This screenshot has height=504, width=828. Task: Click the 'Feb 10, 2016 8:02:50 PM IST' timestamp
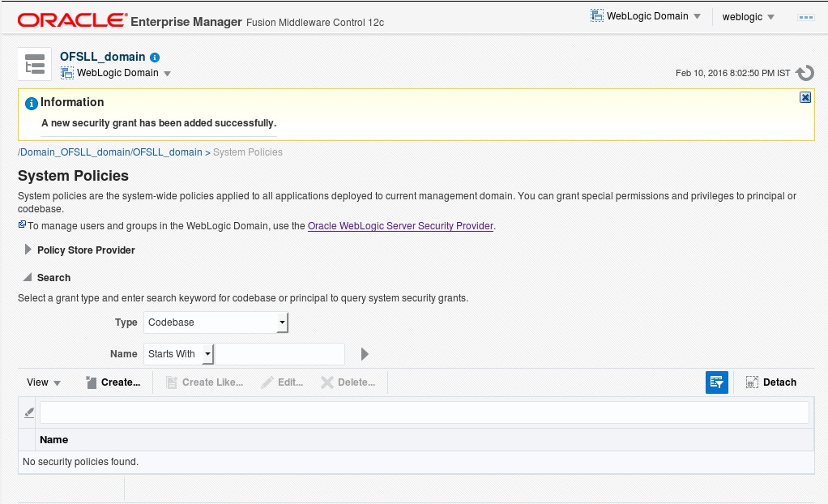point(733,73)
